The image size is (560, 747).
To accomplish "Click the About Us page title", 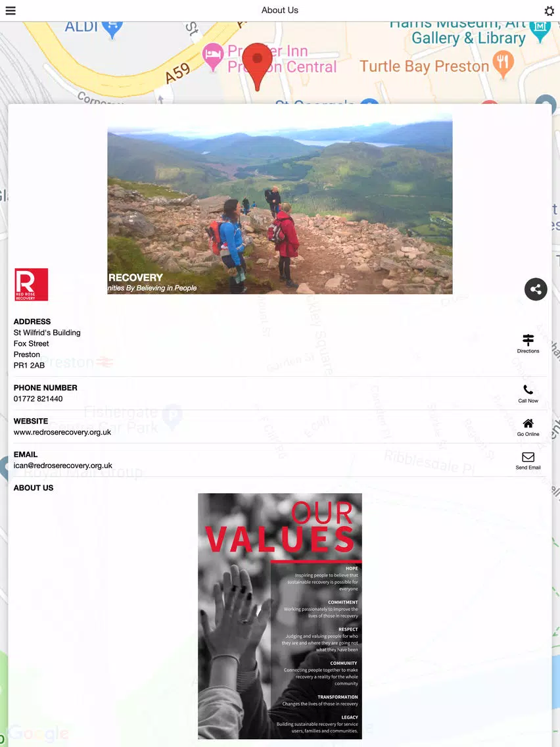I will point(280,10).
